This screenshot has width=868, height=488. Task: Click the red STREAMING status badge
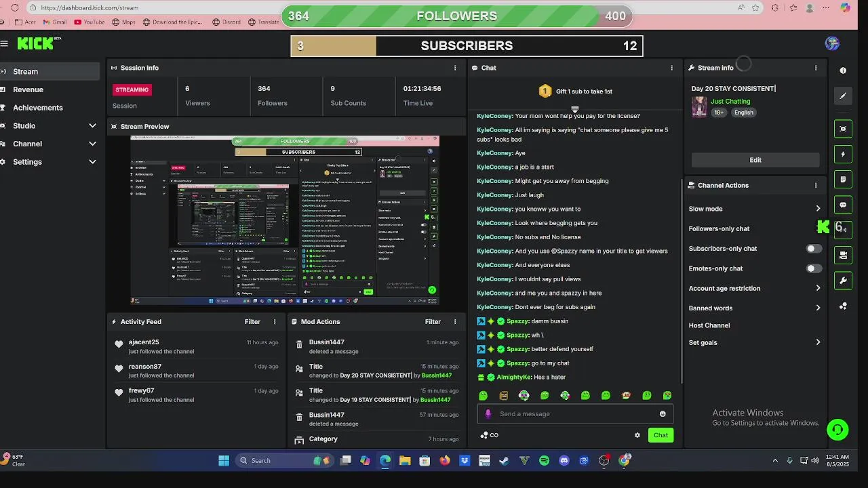pos(132,89)
